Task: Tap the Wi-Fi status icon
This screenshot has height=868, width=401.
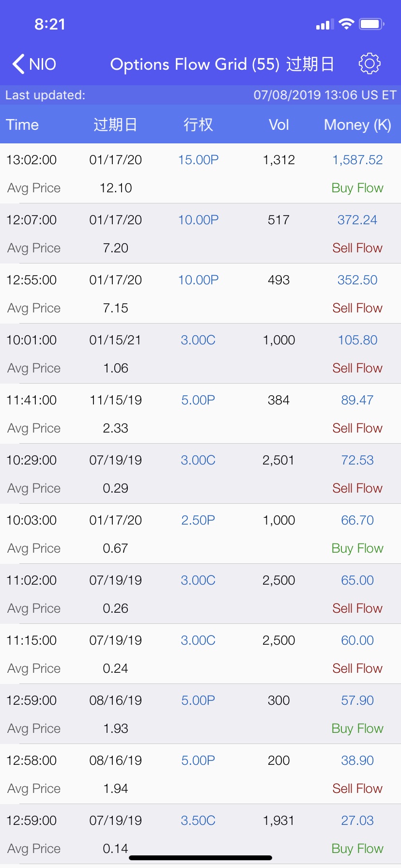Action: [346, 24]
